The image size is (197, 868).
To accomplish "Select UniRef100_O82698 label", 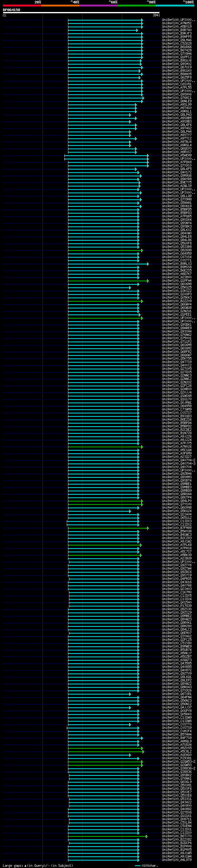I will (x=176, y=250).
